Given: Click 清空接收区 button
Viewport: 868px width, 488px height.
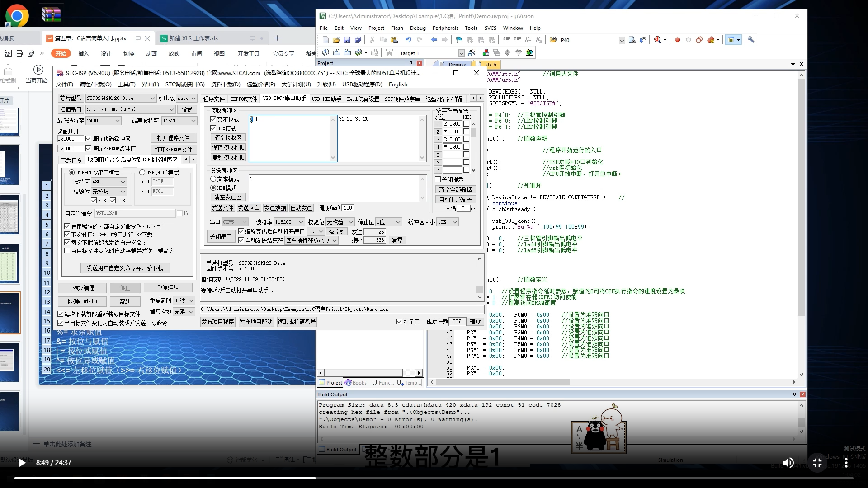Looking at the screenshot, I should pyautogui.click(x=228, y=137).
